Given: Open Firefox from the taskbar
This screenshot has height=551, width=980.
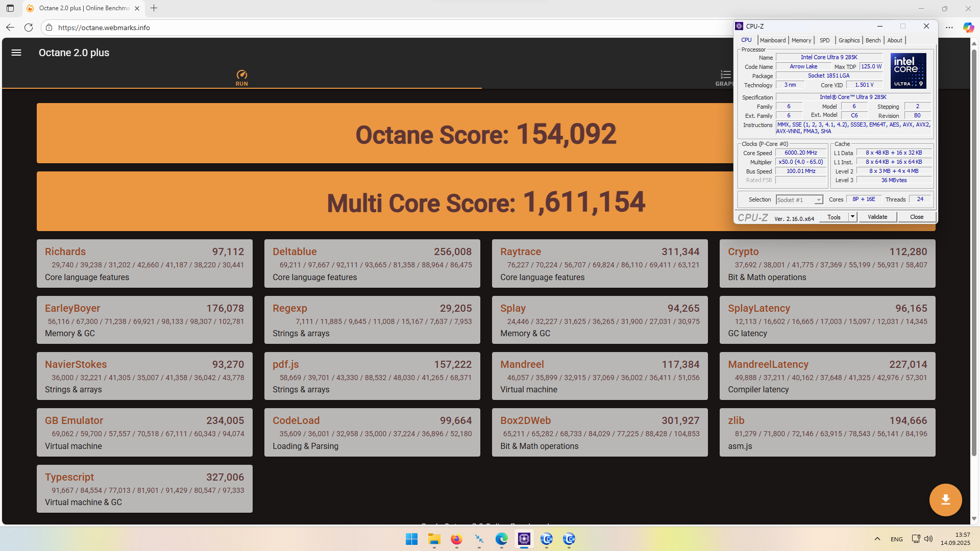Looking at the screenshot, I should click(456, 539).
